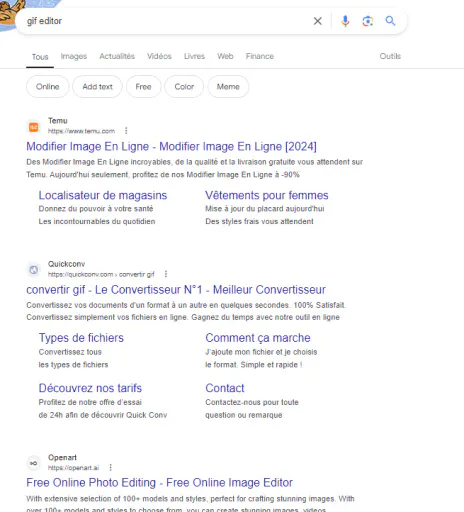Open the three-dot menu beside openart.ai
The image size is (464, 512).
pos(110,467)
